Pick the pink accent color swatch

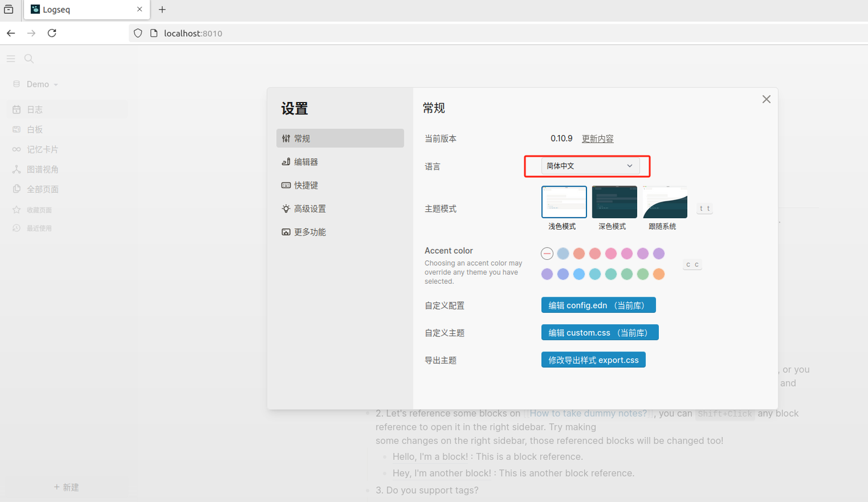pyautogui.click(x=611, y=254)
